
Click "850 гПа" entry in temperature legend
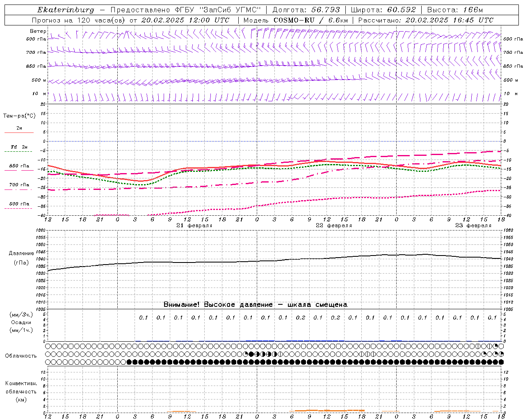click(x=19, y=166)
